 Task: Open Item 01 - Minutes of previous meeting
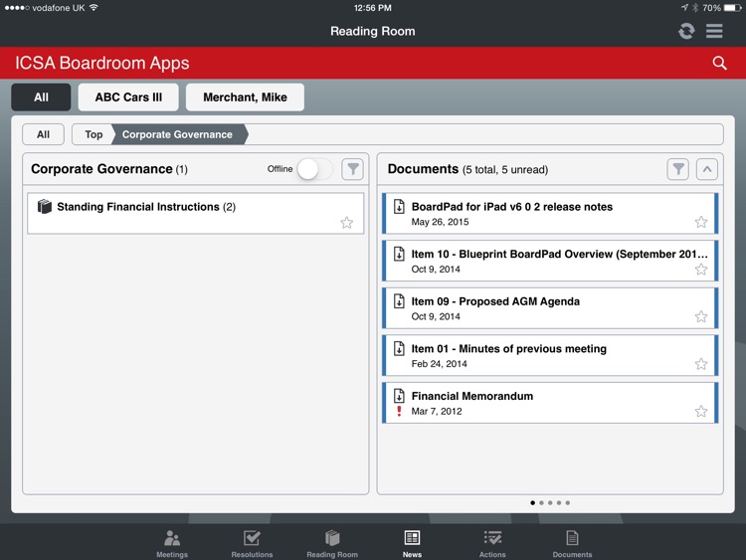(x=550, y=355)
